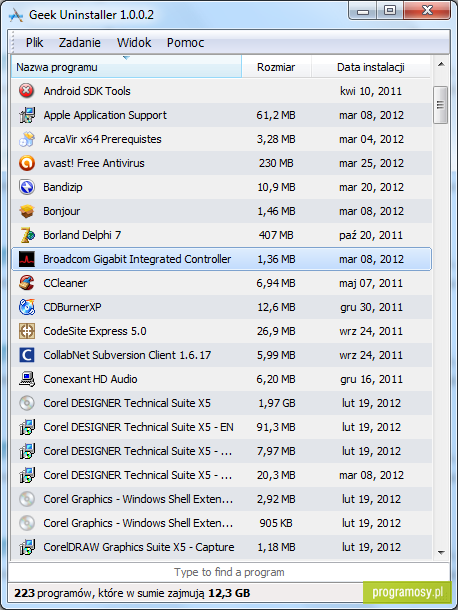Select the 'ArcaVir x64 Prerequistes' name text
458x610 pixels.
click(102, 139)
